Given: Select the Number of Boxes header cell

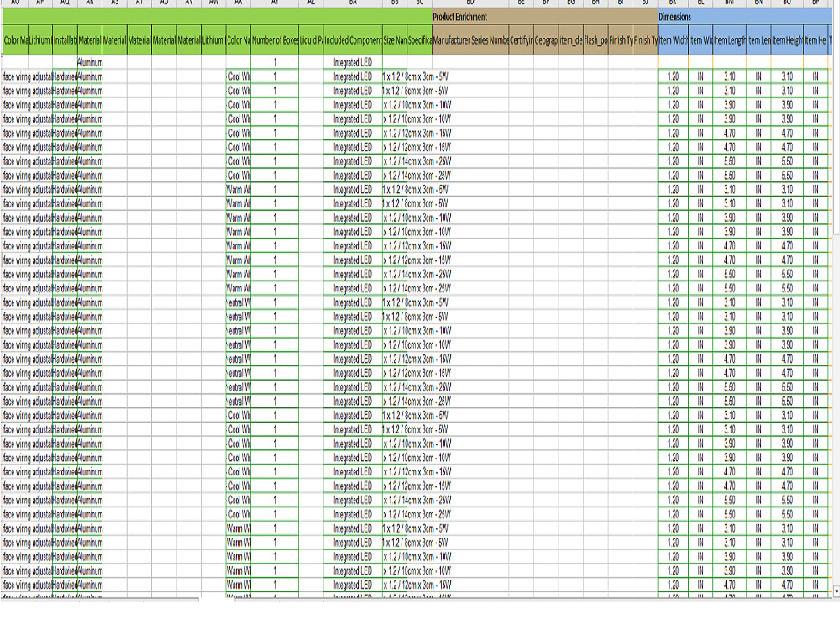Looking at the screenshot, I should pos(275,39).
